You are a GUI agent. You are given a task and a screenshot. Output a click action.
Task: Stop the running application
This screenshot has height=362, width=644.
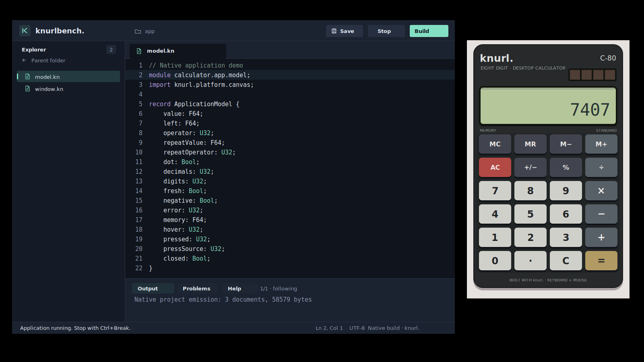pos(386,31)
